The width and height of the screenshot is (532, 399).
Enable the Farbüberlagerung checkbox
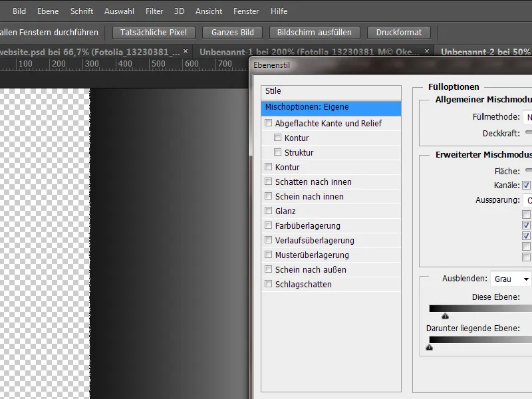click(x=269, y=225)
